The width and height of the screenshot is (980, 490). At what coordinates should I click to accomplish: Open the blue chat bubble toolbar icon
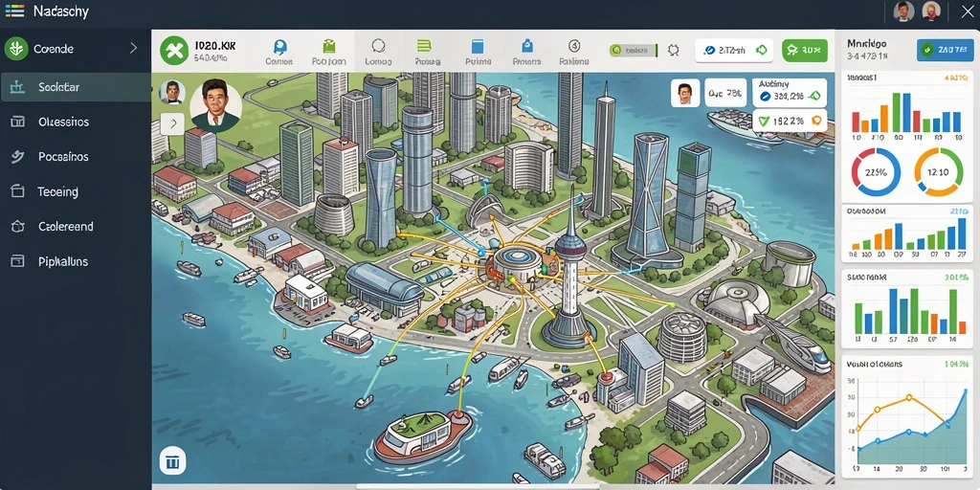click(279, 47)
